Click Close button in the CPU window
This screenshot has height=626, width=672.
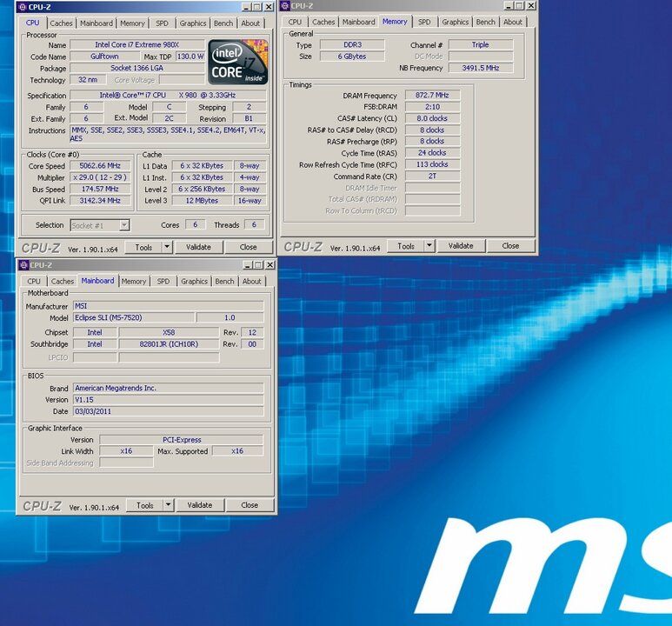click(x=248, y=247)
